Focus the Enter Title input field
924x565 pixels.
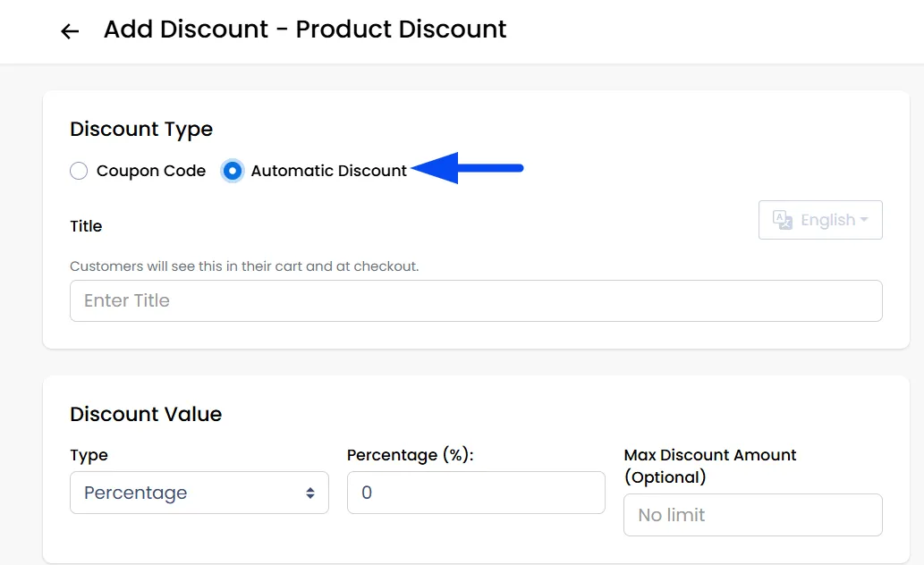coord(476,300)
